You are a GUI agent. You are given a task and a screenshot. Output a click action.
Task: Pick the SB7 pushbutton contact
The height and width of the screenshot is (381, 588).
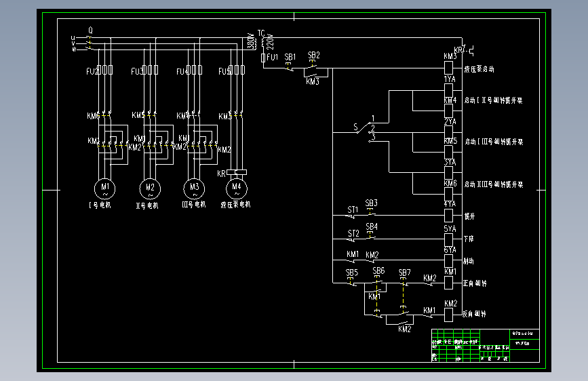coord(404,282)
